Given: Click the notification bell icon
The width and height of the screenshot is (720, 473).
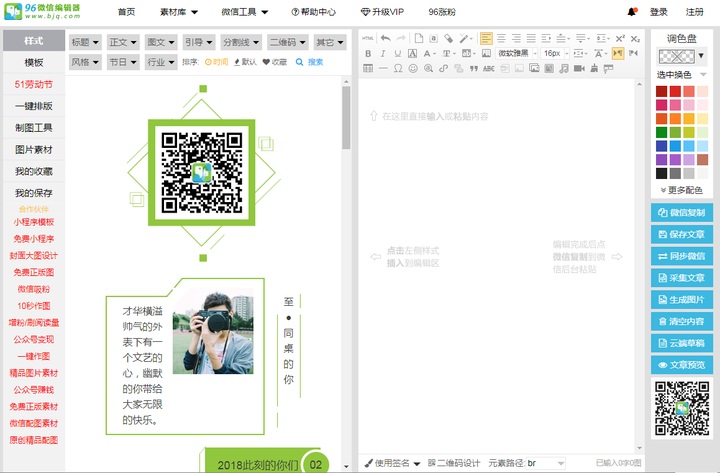Looking at the screenshot, I should [632, 12].
